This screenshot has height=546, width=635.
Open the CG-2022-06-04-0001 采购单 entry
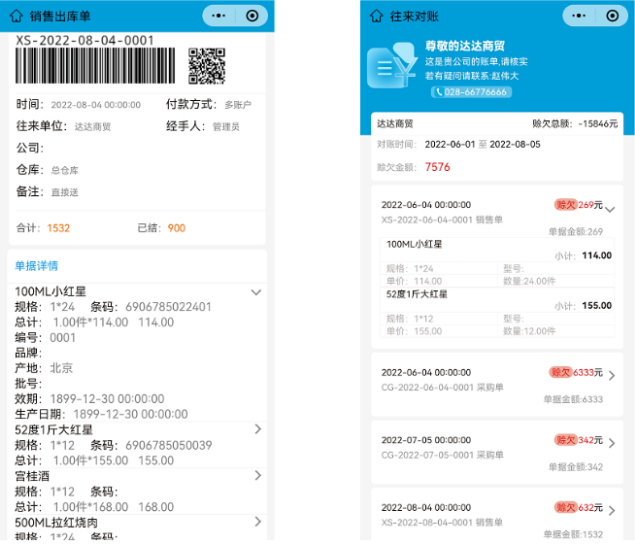[x=611, y=377]
